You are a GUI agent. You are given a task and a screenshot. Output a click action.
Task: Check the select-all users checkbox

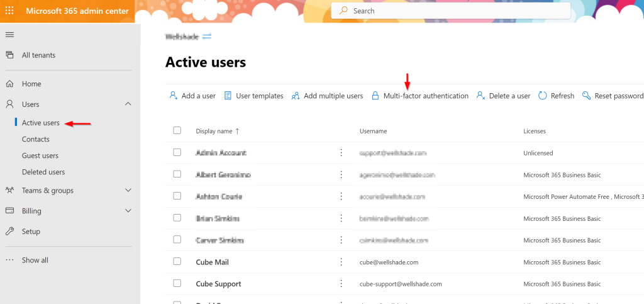click(177, 130)
